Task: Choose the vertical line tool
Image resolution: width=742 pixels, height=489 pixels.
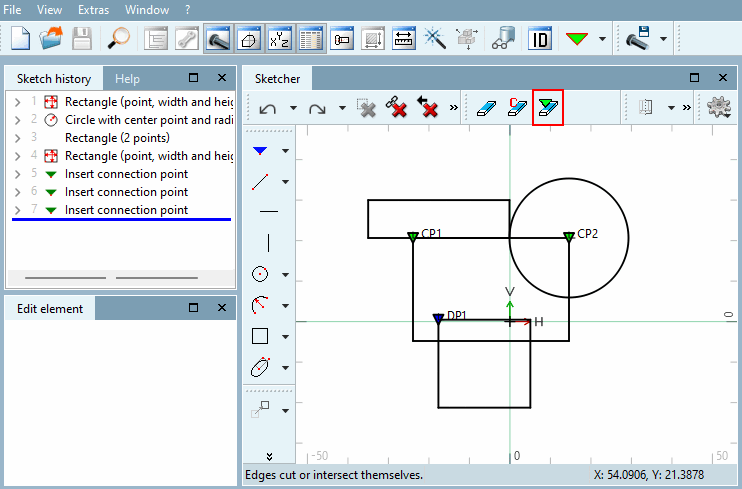Action: pyautogui.click(x=268, y=242)
